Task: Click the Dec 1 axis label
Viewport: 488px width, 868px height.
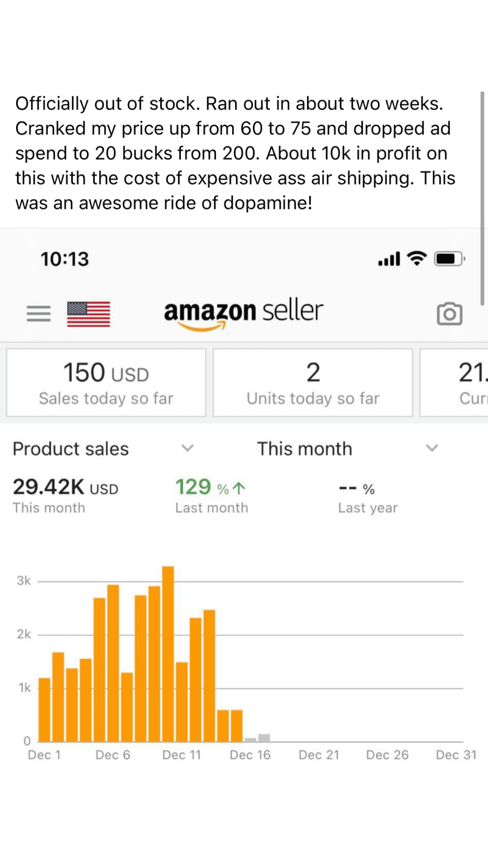Action: (x=44, y=755)
